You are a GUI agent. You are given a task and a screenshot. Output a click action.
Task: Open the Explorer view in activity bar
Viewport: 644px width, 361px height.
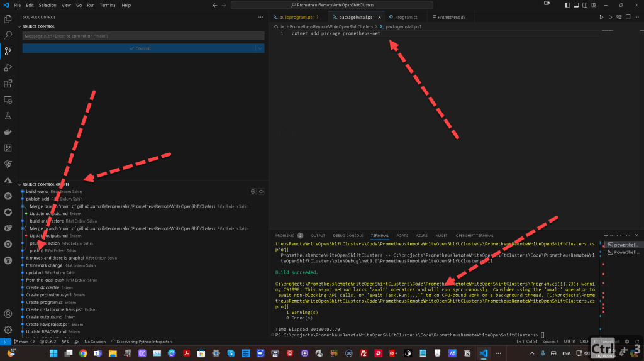[x=8, y=19]
